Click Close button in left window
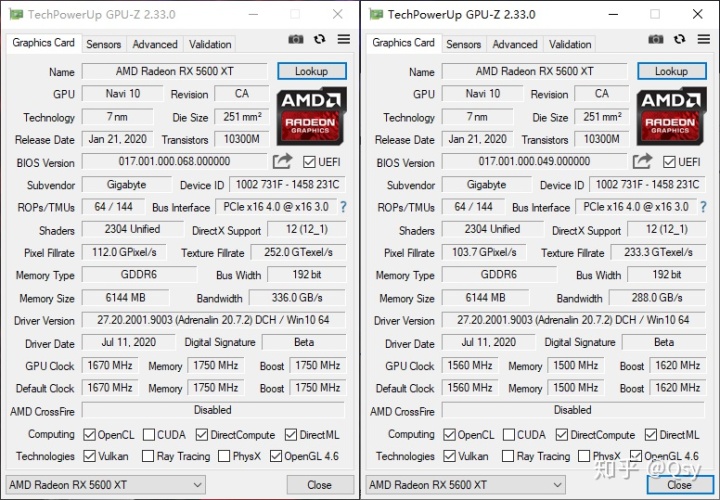Screen dimensions: 720x500 pyautogui.click(x=320, y=485)
